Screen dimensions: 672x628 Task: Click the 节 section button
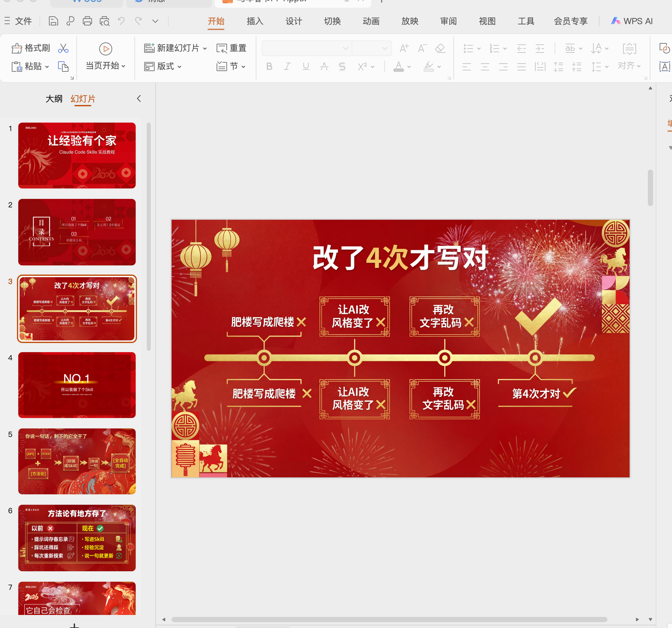pyautogui.click(x=232, y=66)
